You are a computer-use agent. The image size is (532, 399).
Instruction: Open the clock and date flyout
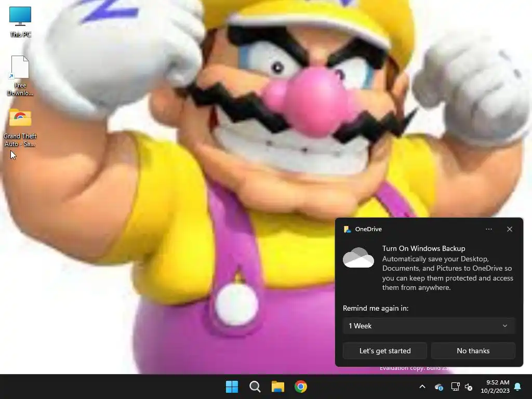pos(495,387)
